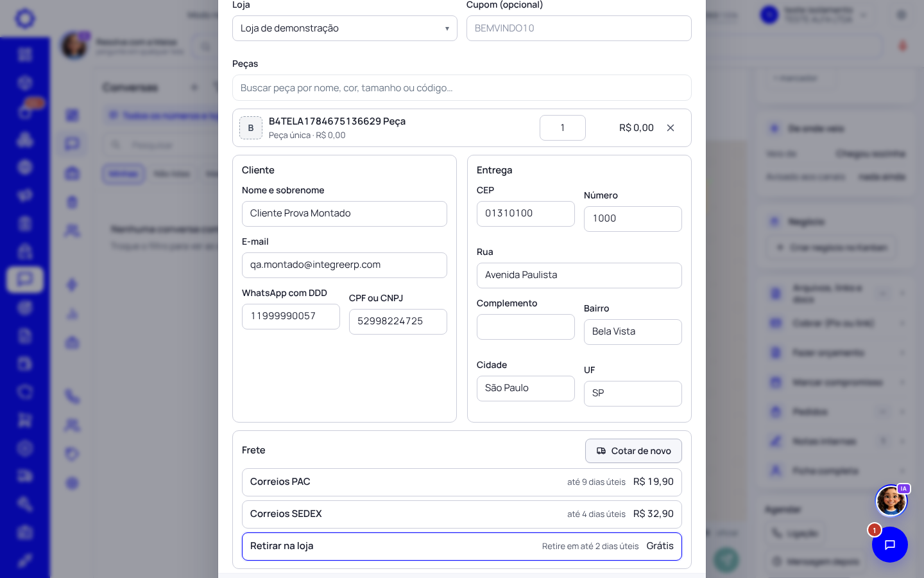Click the Entrega section heading
The image size is (924, 578).
(494, 170)
